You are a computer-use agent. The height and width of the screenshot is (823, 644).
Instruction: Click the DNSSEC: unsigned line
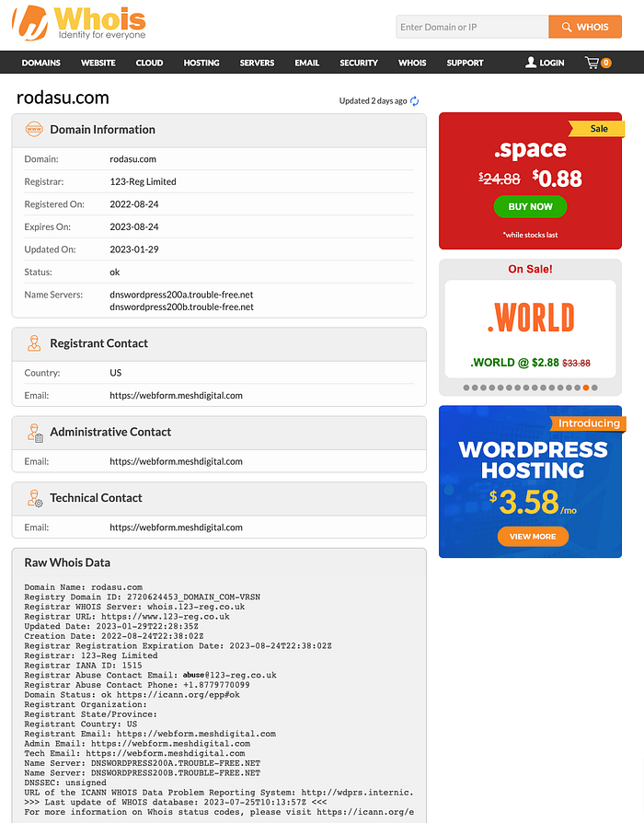[65, 782]
